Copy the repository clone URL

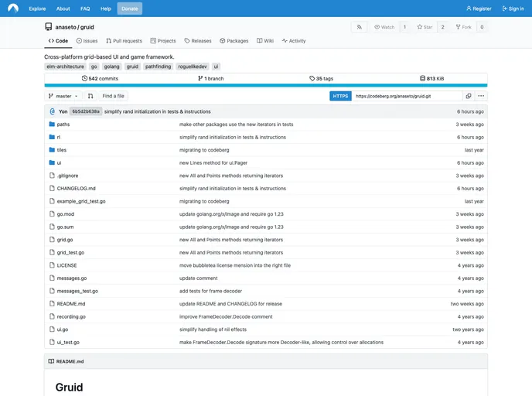click(x=469, y=96)
